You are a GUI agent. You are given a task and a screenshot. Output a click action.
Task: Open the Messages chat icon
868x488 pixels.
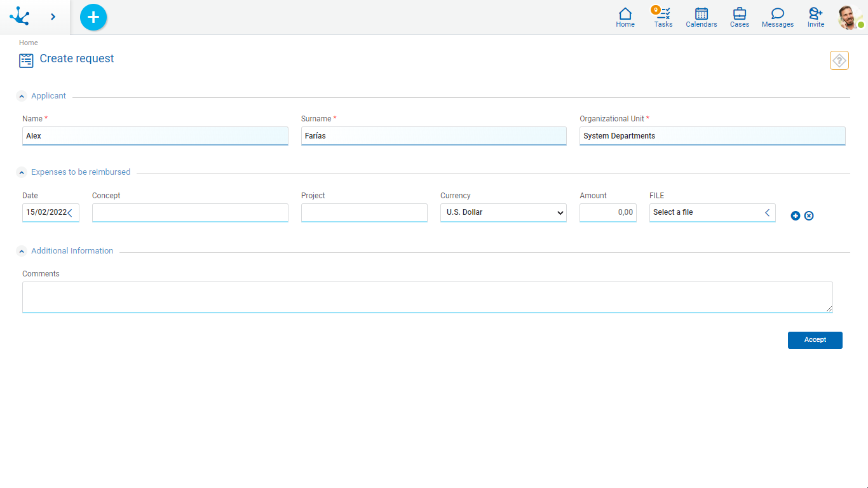coord(778,17)
